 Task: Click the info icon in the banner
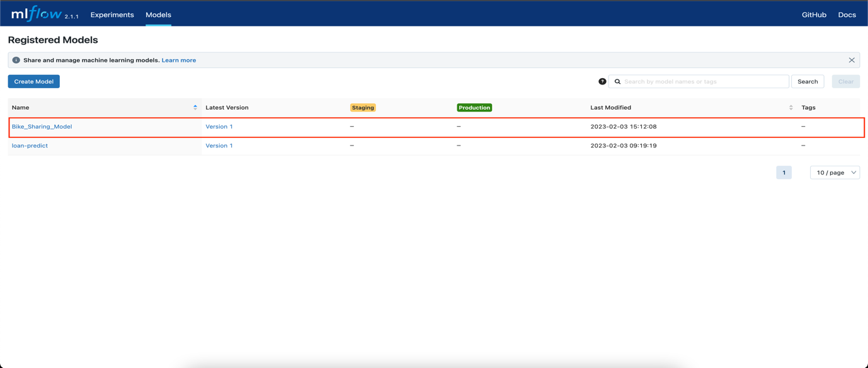tap(16, 60)
